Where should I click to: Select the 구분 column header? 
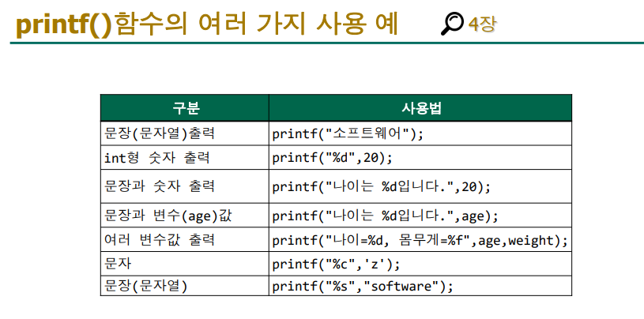click(185, 108)
